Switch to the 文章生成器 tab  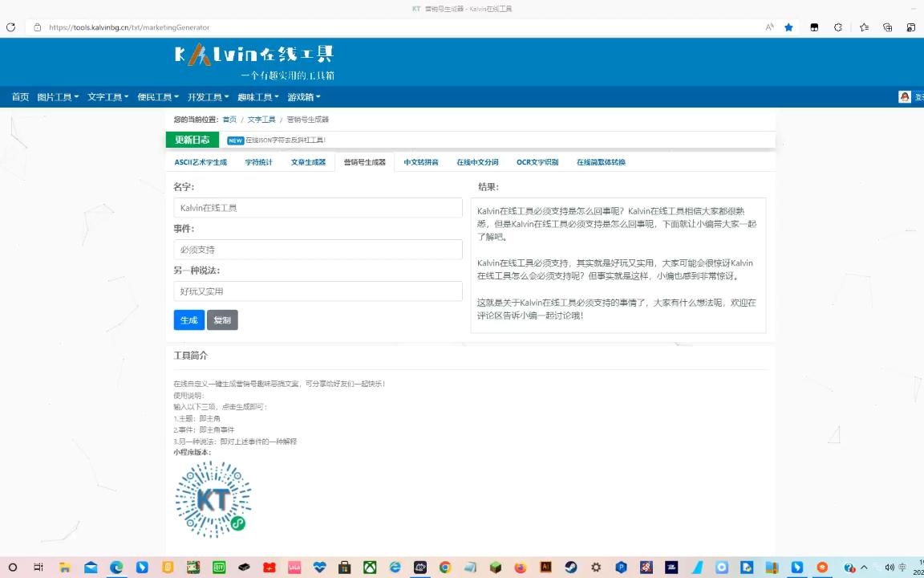click(308, 162)
